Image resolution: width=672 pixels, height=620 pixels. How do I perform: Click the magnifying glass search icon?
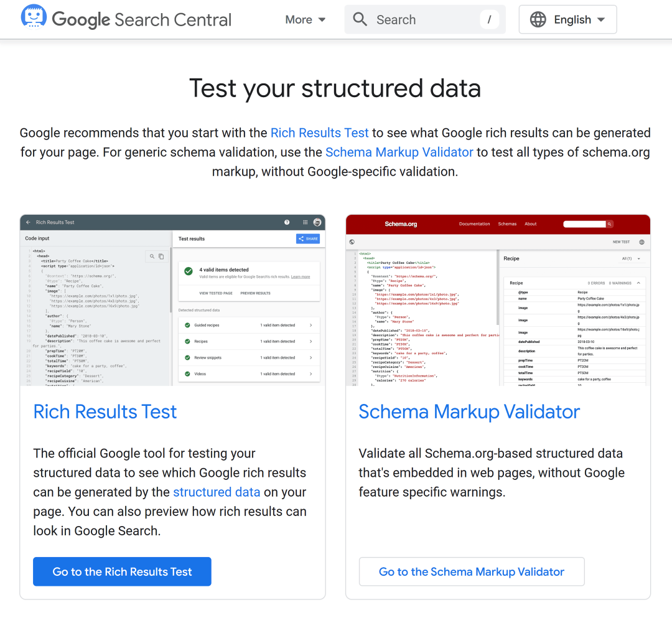[360, 19]
